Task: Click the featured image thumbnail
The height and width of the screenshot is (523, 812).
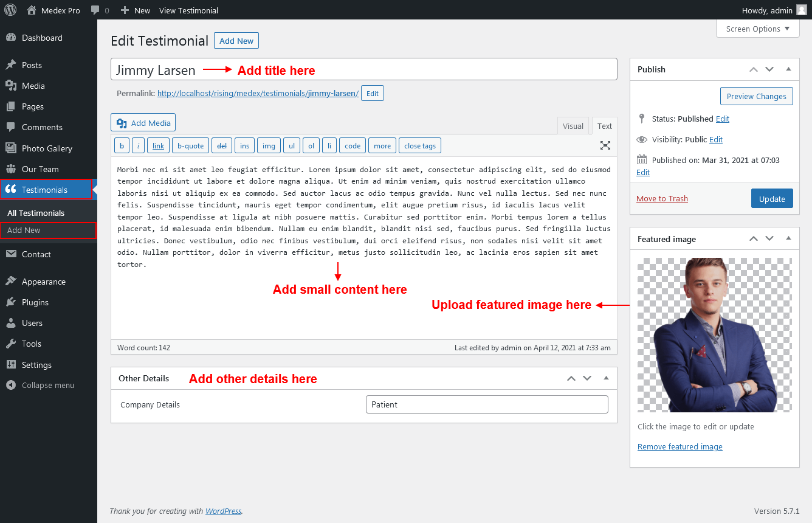Action: (714, 334)
